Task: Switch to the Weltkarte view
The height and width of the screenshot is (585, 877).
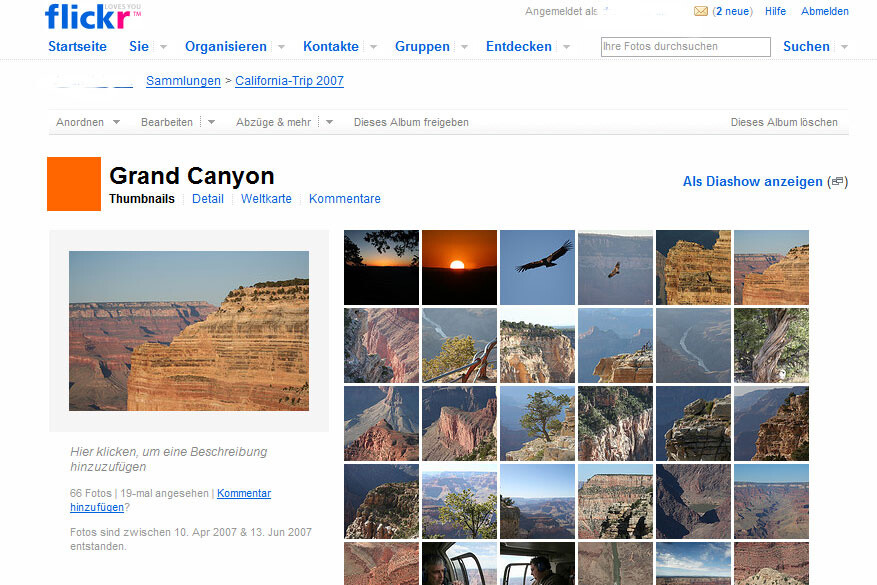Action: (x=266, y=199)
